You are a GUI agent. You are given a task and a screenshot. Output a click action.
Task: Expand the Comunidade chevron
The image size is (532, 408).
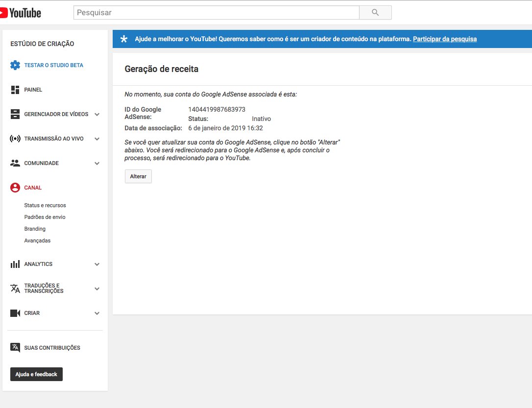pos(97,164)
